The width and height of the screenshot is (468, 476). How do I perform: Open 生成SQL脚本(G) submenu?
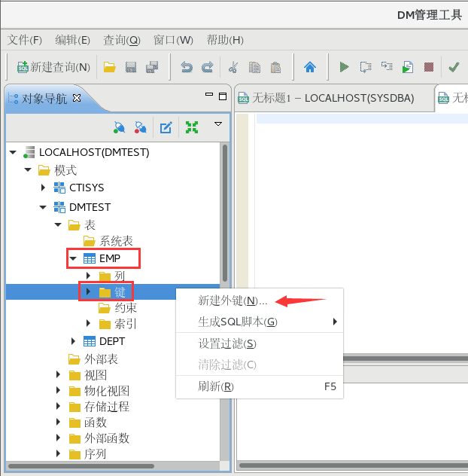tap(260, 322)
